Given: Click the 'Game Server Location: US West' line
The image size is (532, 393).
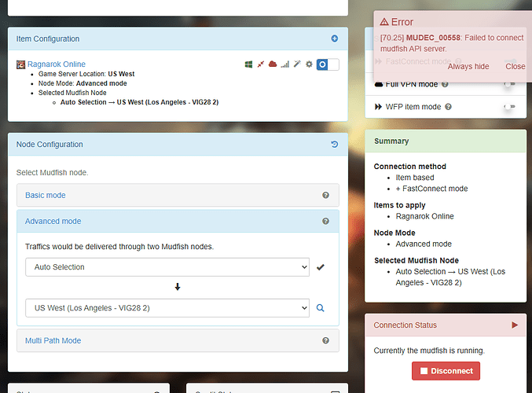Looking at the screenshot, I should click(x=86, y=74).
